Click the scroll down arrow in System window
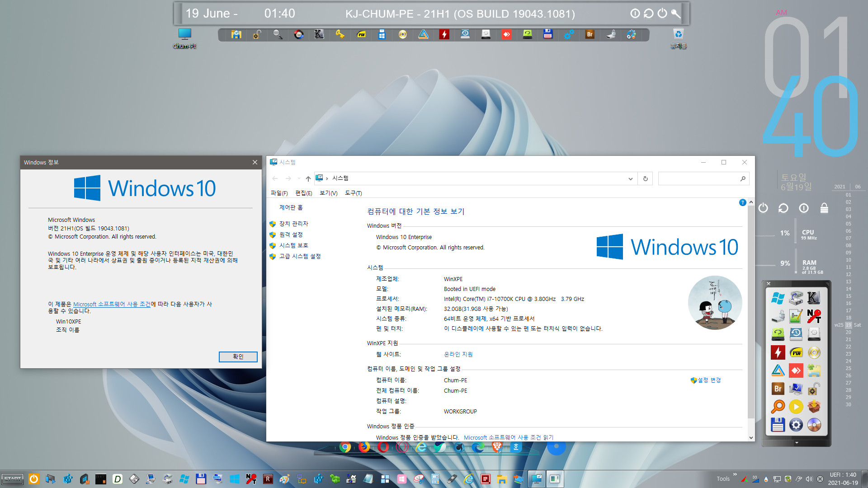Screen dimensions: 868x488 751,437
